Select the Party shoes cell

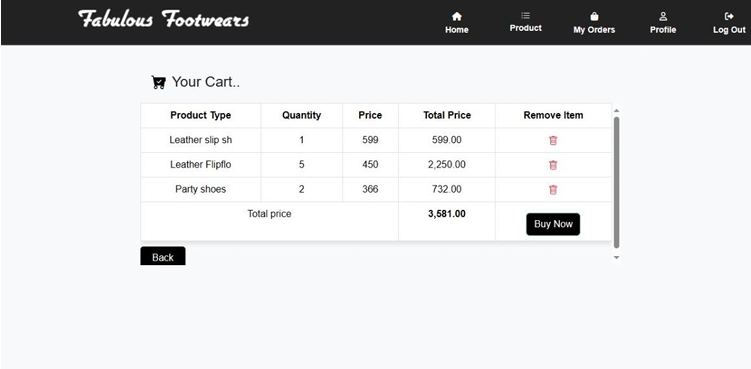201,189
